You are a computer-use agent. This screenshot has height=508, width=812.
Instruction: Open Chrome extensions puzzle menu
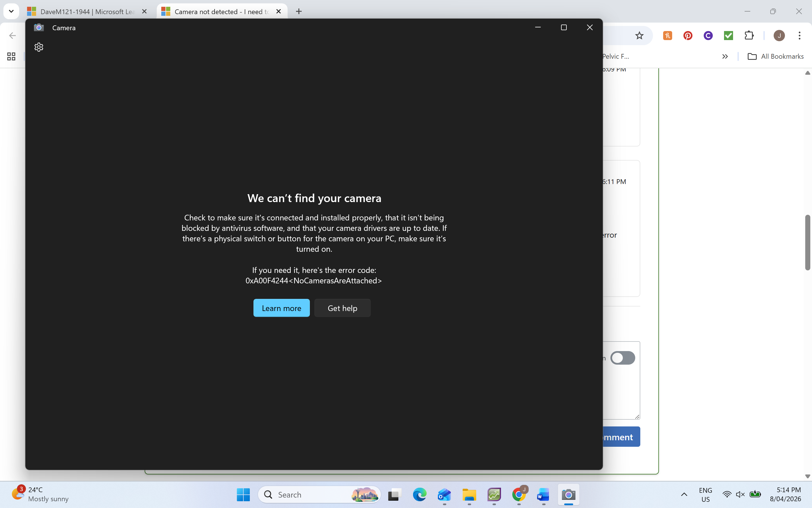click(749, 36)
